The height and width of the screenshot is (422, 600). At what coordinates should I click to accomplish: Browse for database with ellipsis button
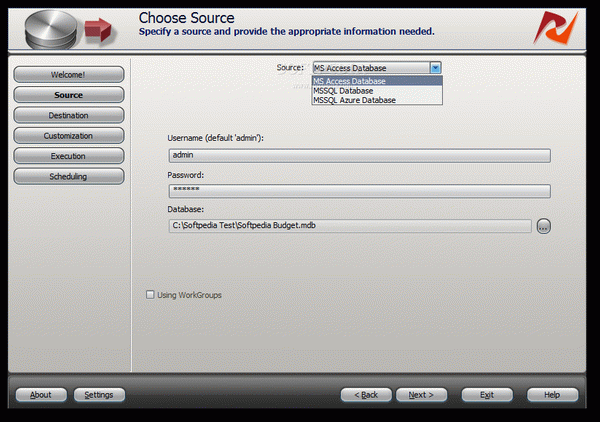(543, 226)
